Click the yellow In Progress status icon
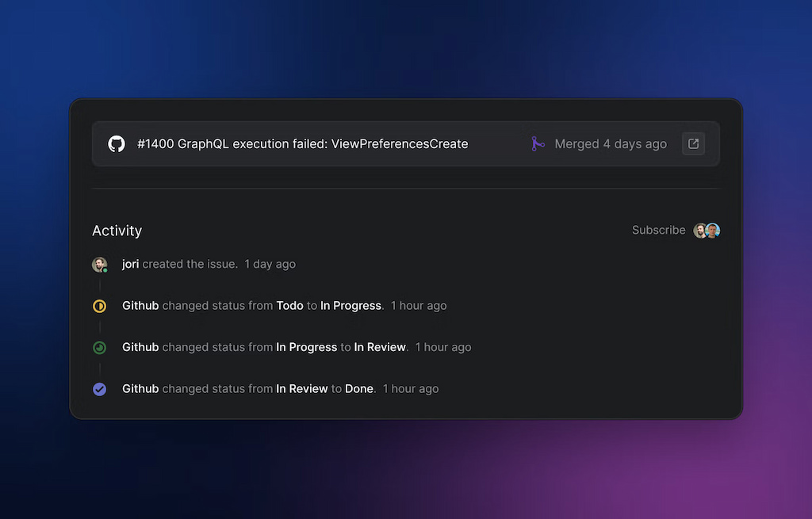 100,306
